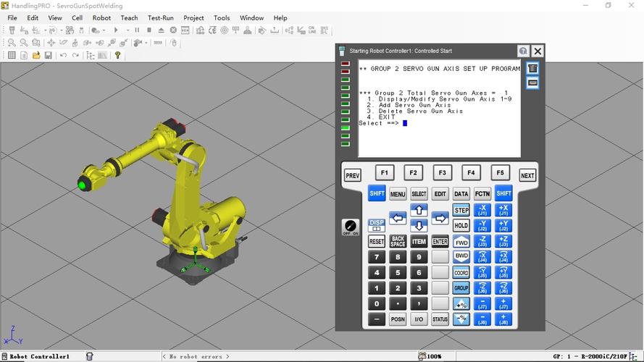Click the measurement ruler tool icon
Screen dimensions: 644x362
[158, 43]
